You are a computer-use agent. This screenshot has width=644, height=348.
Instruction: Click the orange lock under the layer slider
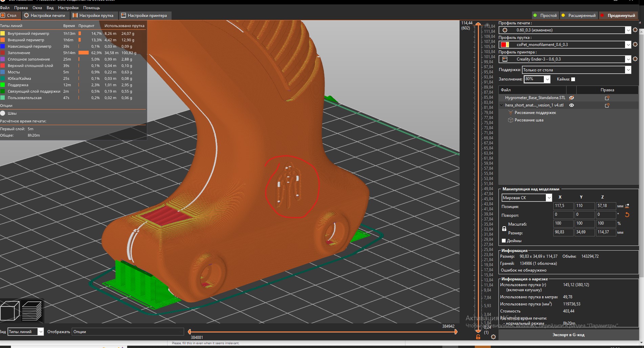coord(478,337)
